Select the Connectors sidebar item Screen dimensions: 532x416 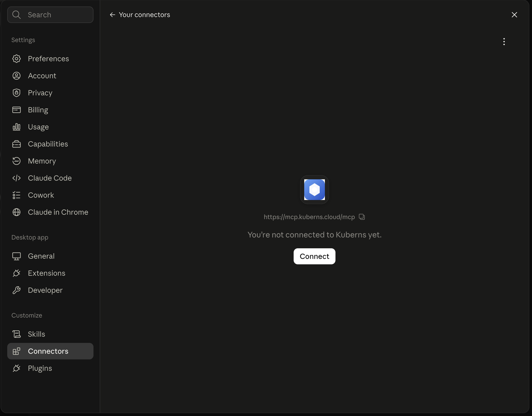coord(50,351)
